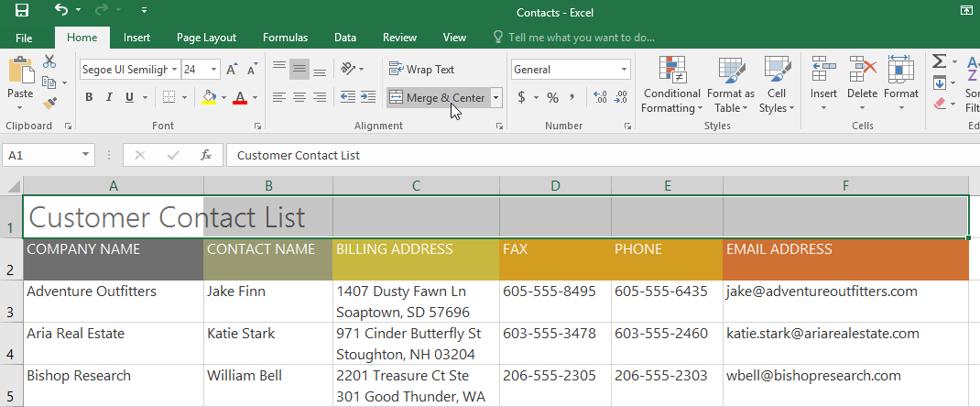980x407 pixels.
Task: Open the Merge & Center dropdown arrow
Action: 495,97
